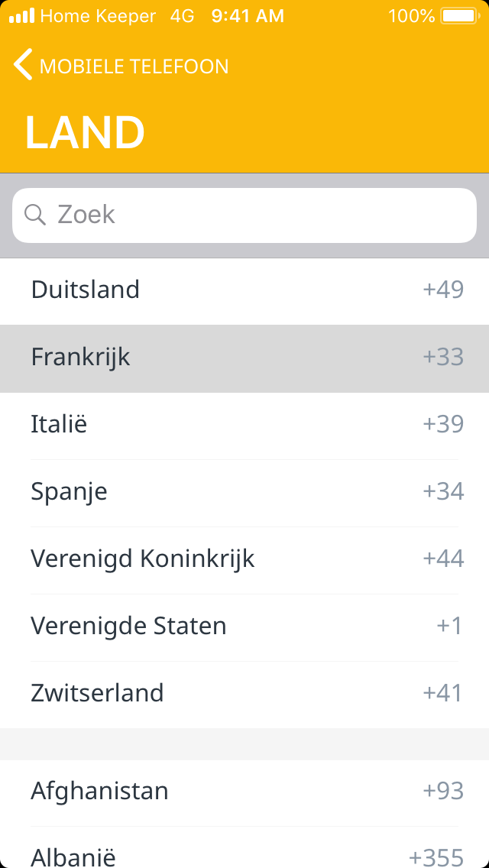Choose Frankrijk as the country
Image resolution: width=489 pixels, height=868 pixels.
[x=81, y=357]
